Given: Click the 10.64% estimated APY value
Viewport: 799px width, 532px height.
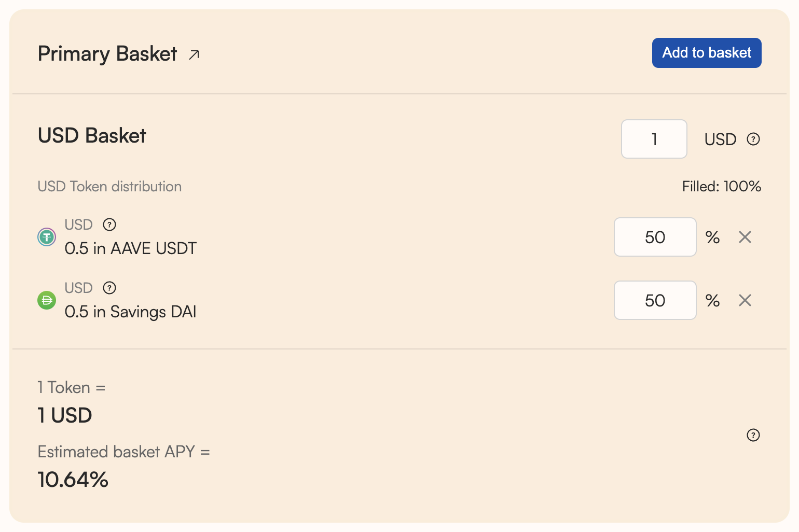Looking at the screenshot, I should coord(73,480).
